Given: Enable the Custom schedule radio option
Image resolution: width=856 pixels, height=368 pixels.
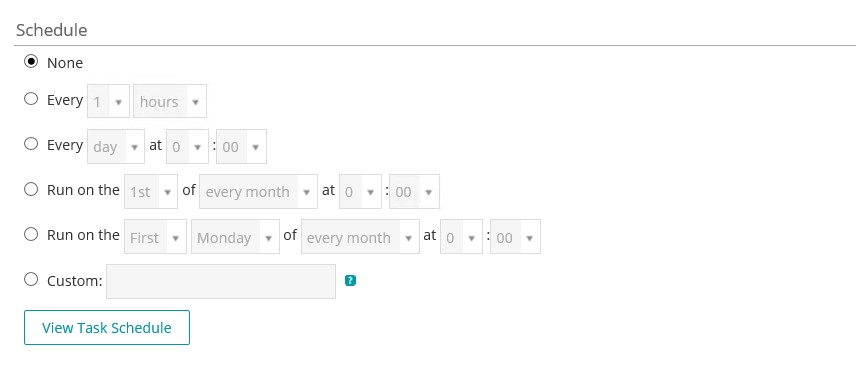Looking at the screenshot, I should pyautogui.click(x=31, y=280).
